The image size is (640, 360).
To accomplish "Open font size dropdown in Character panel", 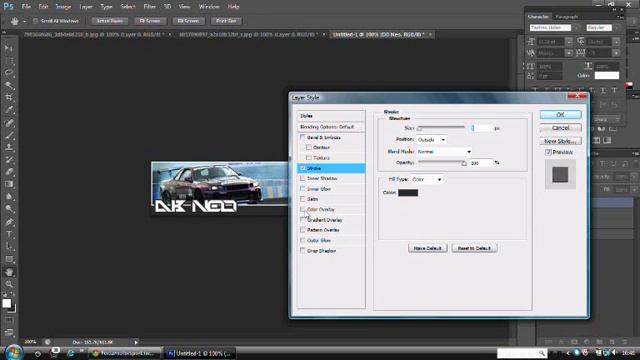I will (x=569, y=42).
